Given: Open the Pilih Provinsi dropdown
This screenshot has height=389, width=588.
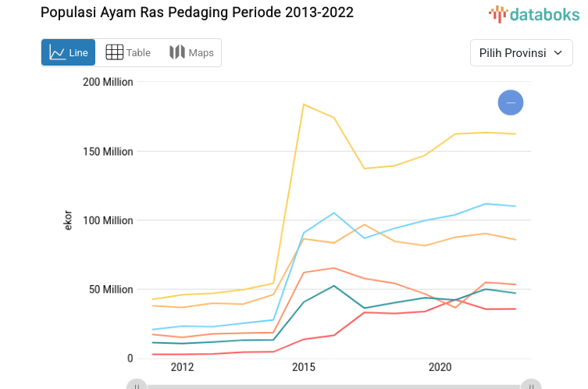Looking at the screenshot, I should 521,53.
